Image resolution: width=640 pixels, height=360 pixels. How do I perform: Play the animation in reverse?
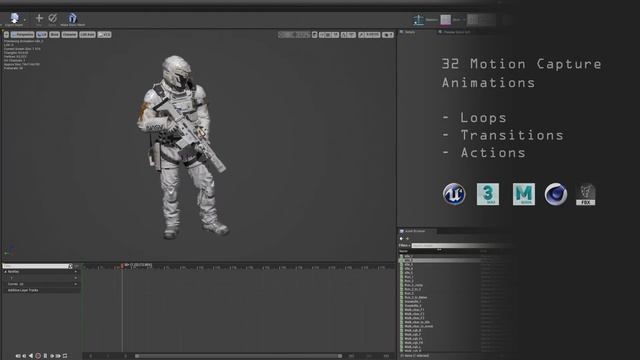pyautogui.click(x=31, y=356)
